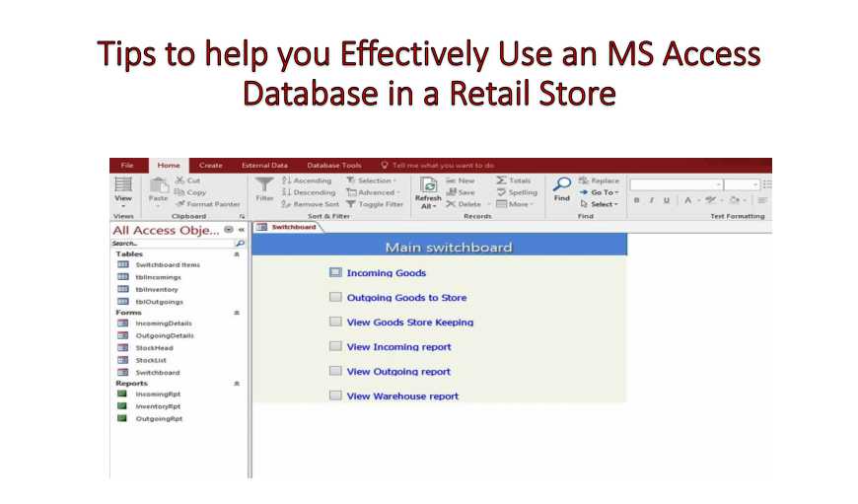Click the checkbox beside Outgoing Goods to Store

click(335, 297)
